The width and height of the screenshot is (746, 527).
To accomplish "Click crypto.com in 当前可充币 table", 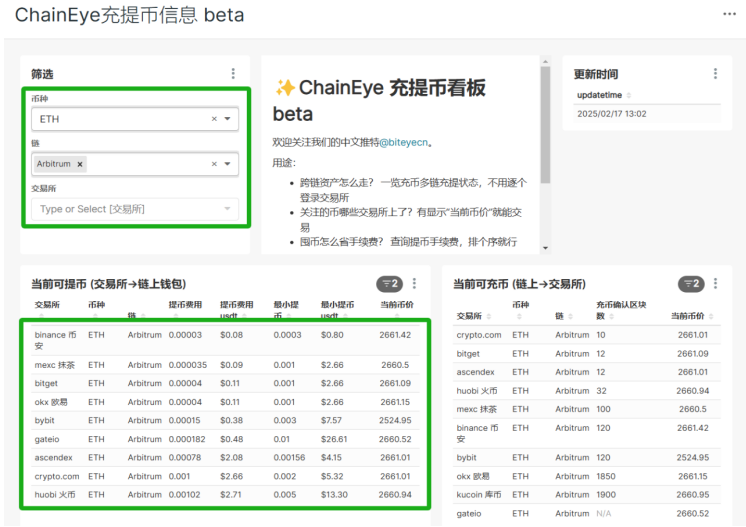I will 479,335.
